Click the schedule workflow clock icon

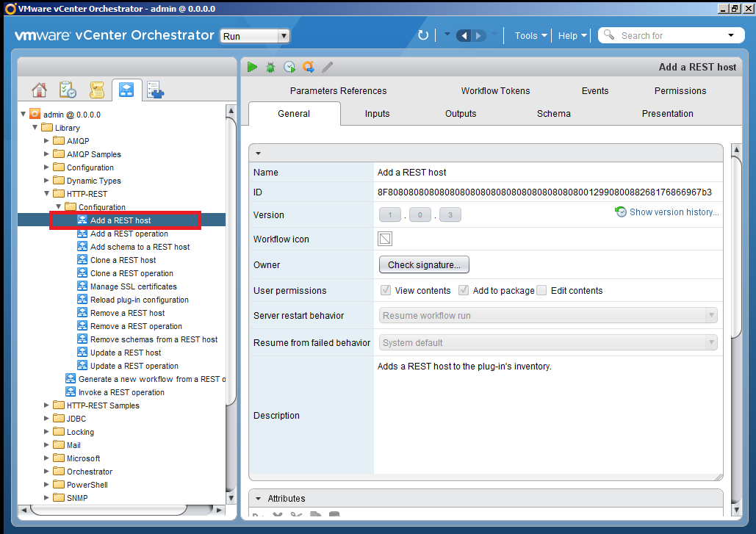click(x=289, y=67)
